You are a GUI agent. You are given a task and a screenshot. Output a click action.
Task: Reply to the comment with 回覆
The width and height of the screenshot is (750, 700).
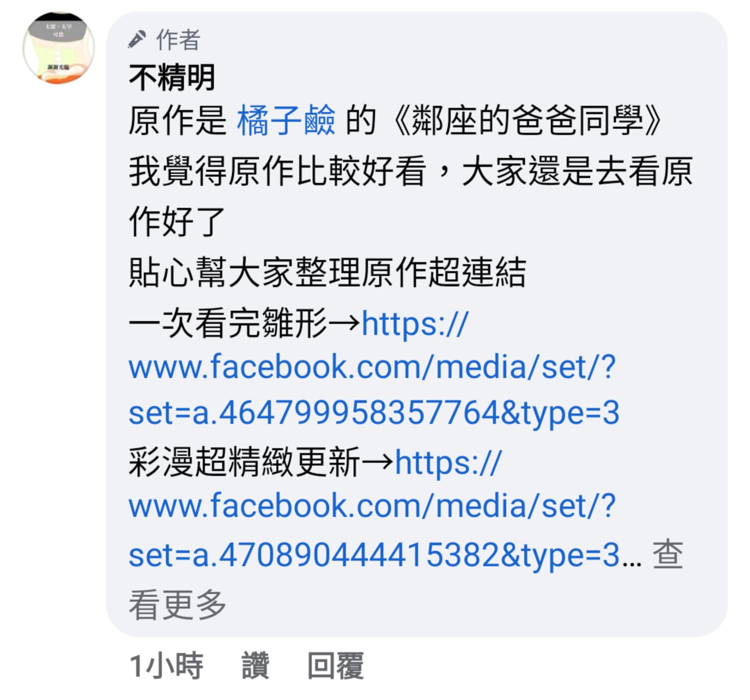336,666
